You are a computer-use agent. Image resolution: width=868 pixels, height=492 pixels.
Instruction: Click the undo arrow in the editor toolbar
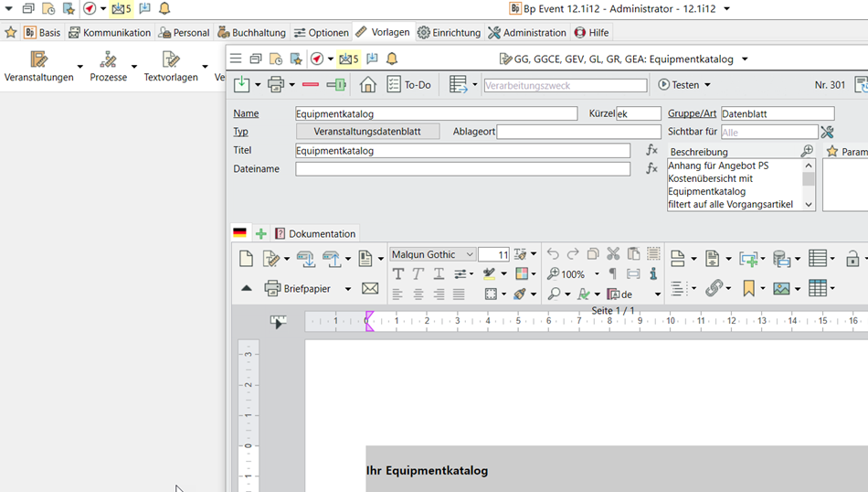[x=553, y=254]
